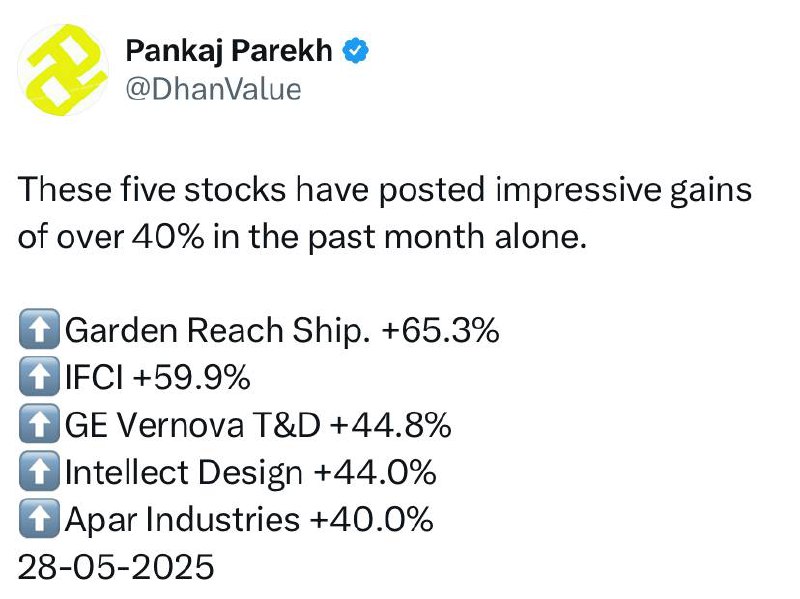
Task: Click the up-arrow emoji beside Intellect Design
Action: tap(39, 471)
